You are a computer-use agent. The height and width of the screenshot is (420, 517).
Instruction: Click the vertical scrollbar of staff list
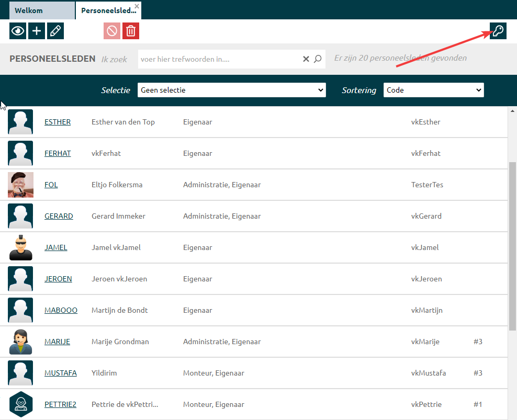(x=512, y=246)
